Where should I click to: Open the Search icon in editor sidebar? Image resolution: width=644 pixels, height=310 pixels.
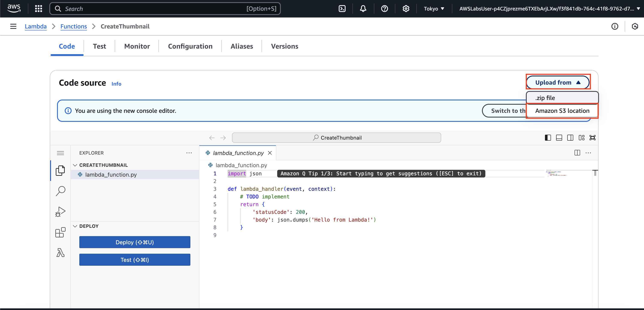[x=60, y=191]
